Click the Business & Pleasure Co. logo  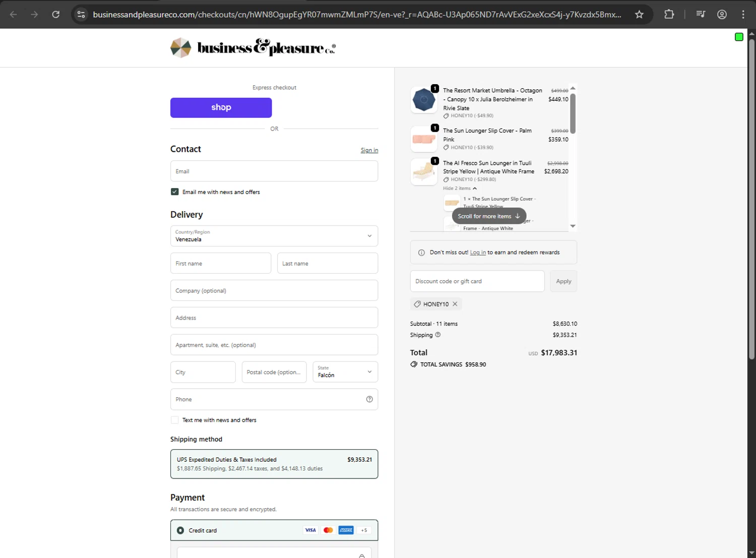[x=253, y=47]
